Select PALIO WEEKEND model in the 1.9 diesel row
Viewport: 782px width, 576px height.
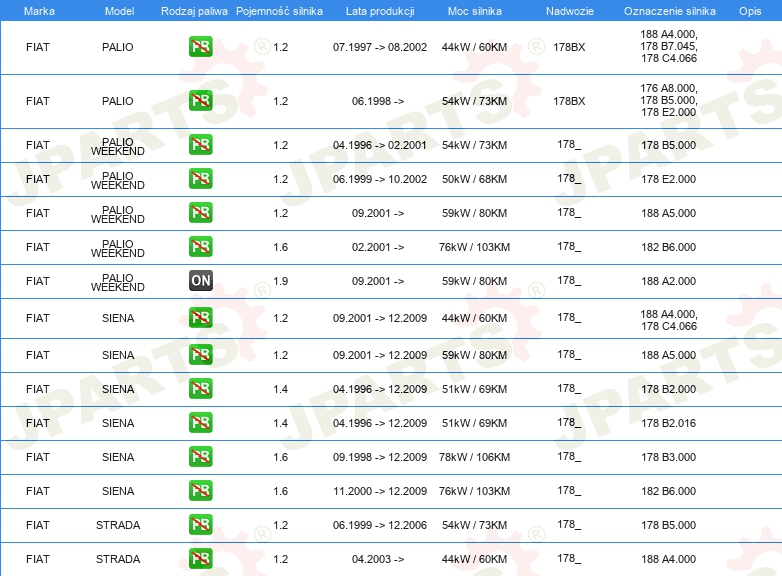pos(118,282)
